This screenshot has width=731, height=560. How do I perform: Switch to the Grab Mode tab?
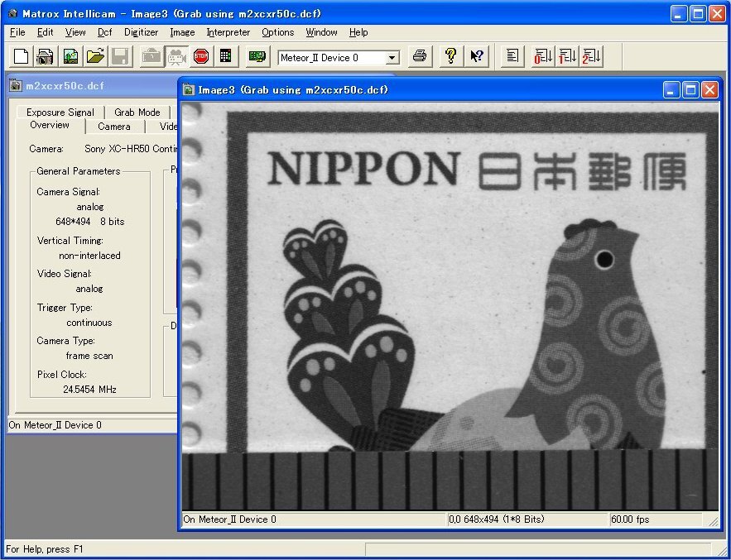[x=137, y=112]
